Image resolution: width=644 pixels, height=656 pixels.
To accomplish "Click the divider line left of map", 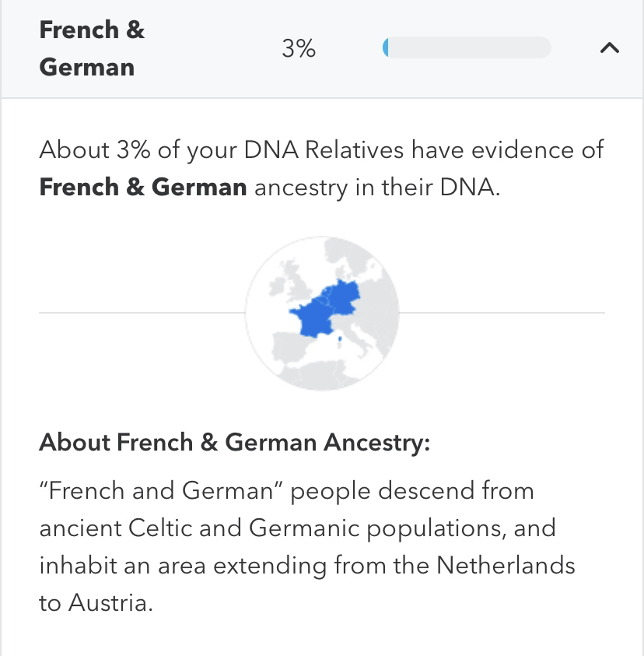I will [142, 313].
